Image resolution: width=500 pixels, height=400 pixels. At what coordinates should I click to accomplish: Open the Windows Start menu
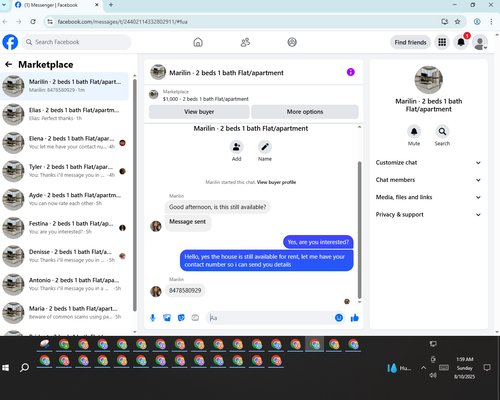tap(6, 368)
